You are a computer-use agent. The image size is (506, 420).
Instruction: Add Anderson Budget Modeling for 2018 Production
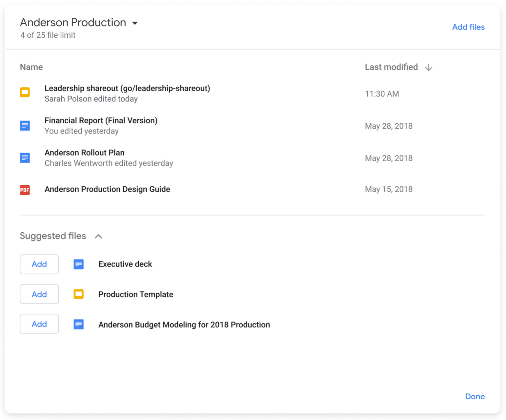pyautogui.click(x=39, y=324)
